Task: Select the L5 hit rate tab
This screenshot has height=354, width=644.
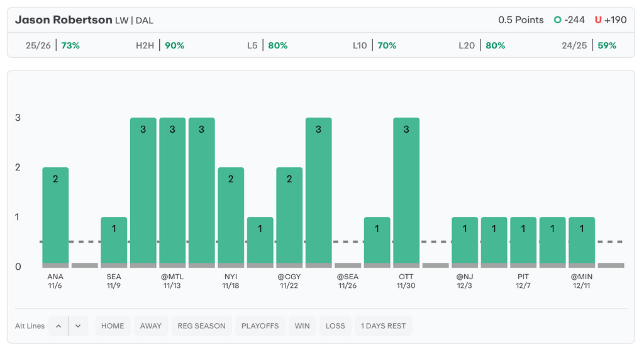Action: (267, 45)
